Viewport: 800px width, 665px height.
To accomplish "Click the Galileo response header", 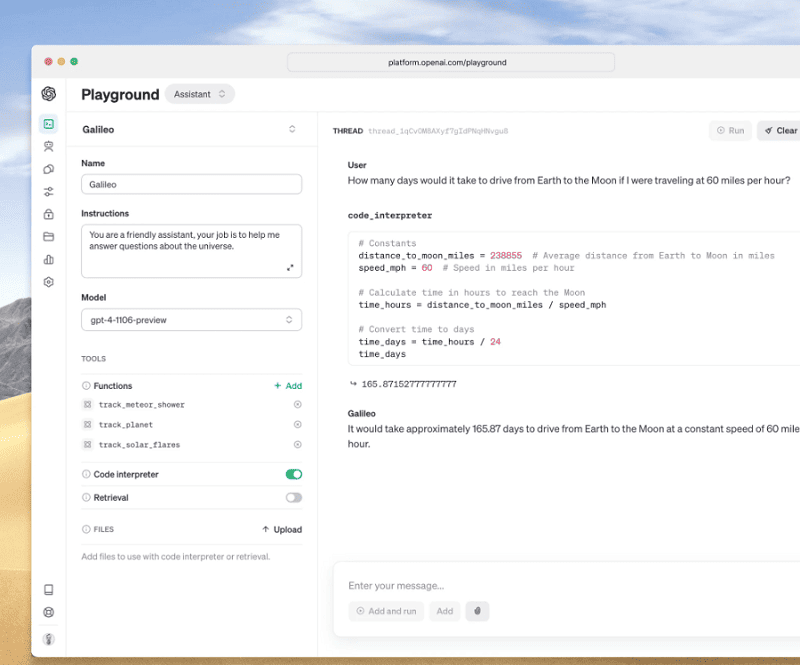I will 361,413.
